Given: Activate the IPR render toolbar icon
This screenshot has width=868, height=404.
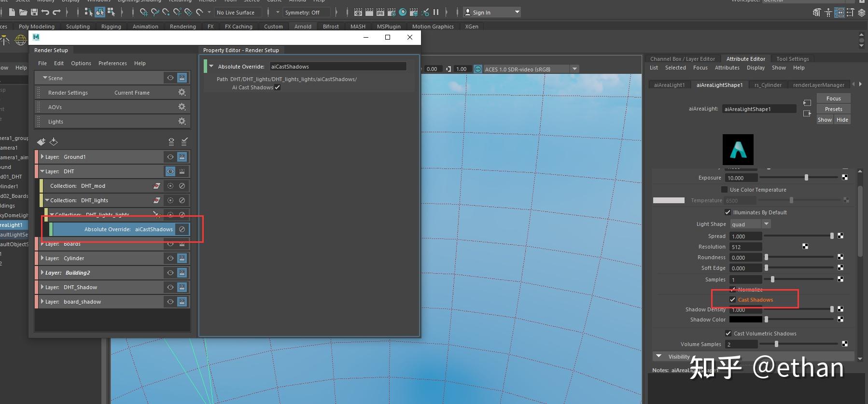Looking at the screenshot, I should [380, 12].
